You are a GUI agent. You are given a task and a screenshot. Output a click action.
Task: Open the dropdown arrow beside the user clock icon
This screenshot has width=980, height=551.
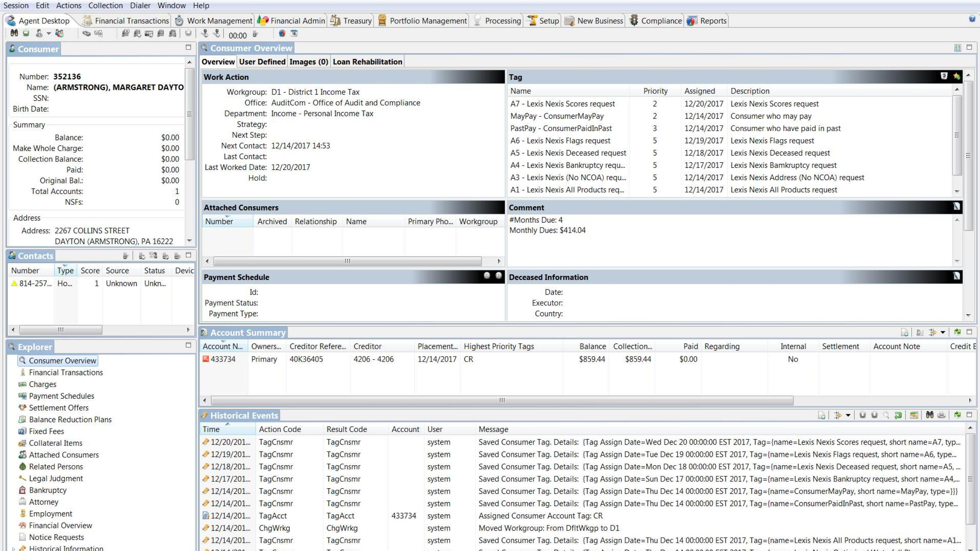click(x=49, y=34)
